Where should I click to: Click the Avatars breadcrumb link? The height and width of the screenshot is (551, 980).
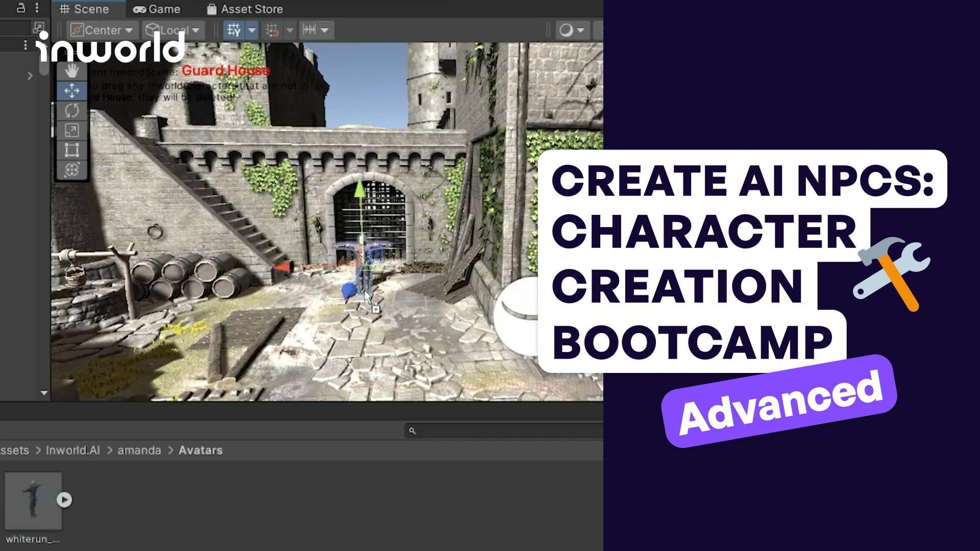200,450
